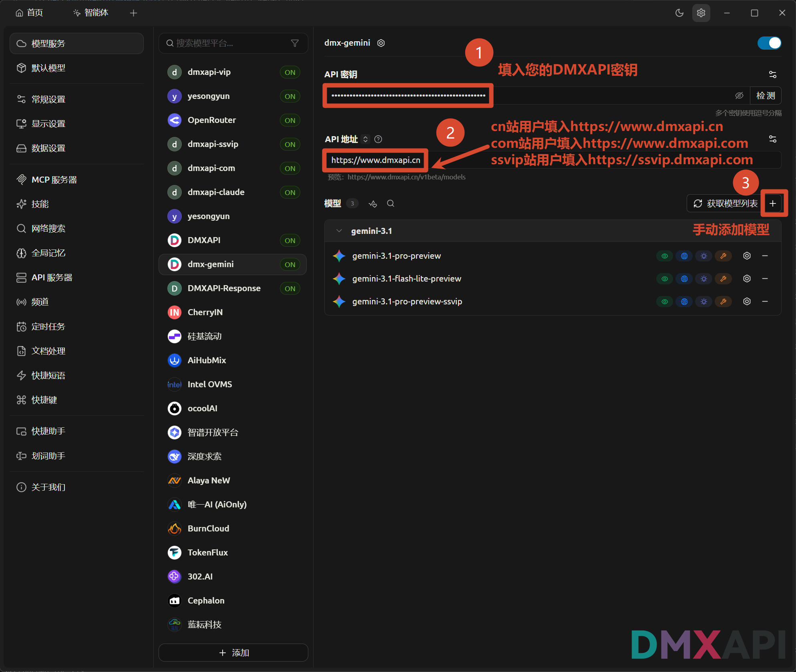The height and width of the screenshot is (672, 796).
Task: Open 划词助手 settings
Action: pyautogui.click(x=76, y=456)
